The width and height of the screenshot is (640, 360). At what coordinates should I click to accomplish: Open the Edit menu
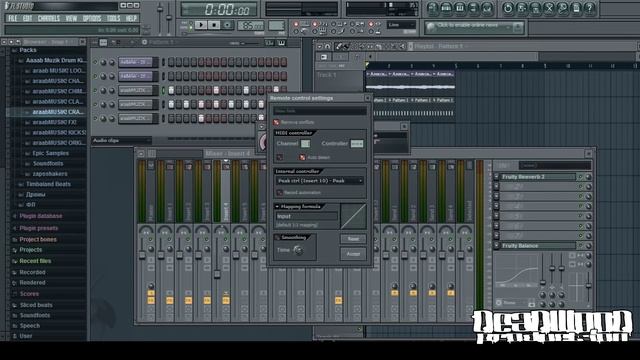(x=27, y=18)
